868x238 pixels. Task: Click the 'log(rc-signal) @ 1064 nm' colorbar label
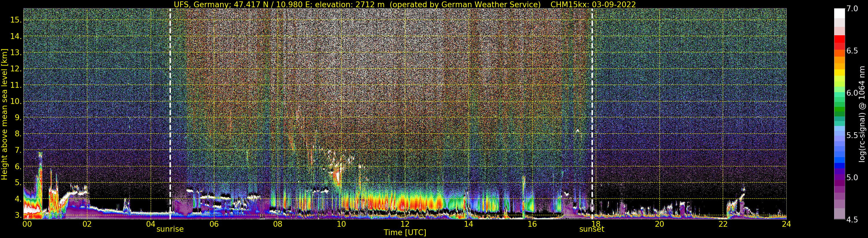click(862, 114)
